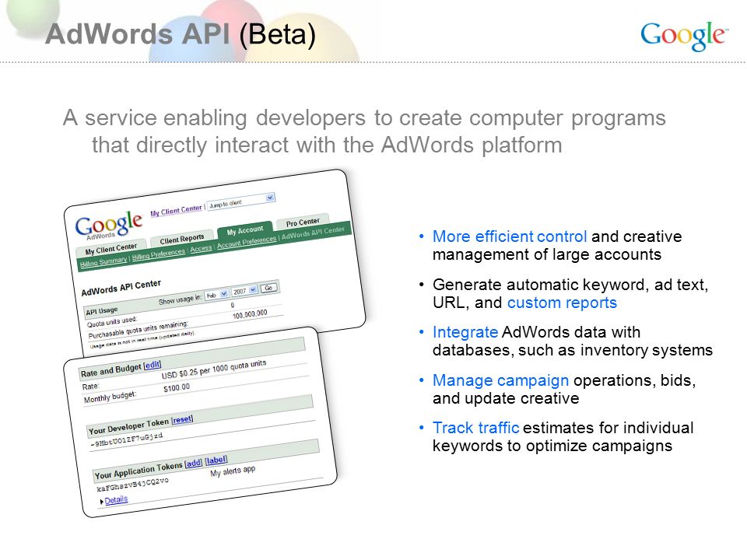Open the 2007 year dropdown
The width and height of the screenshot is (747, 560).
(245, 291)
